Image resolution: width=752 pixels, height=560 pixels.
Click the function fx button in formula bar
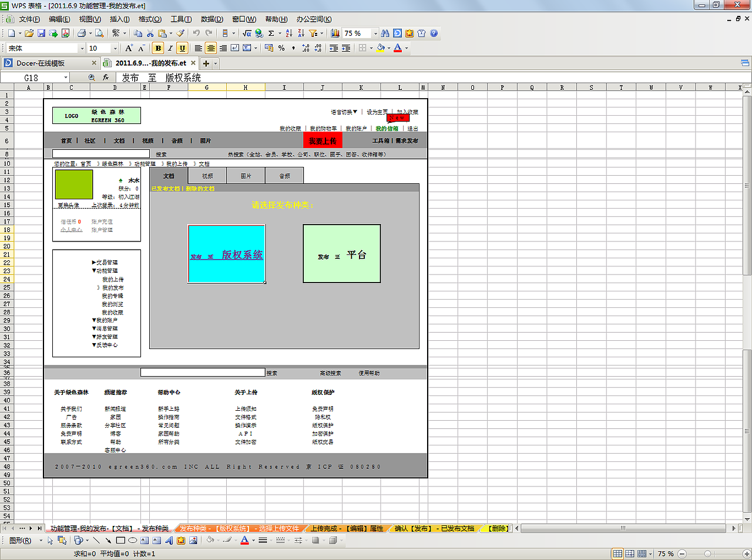pos(106,78)
